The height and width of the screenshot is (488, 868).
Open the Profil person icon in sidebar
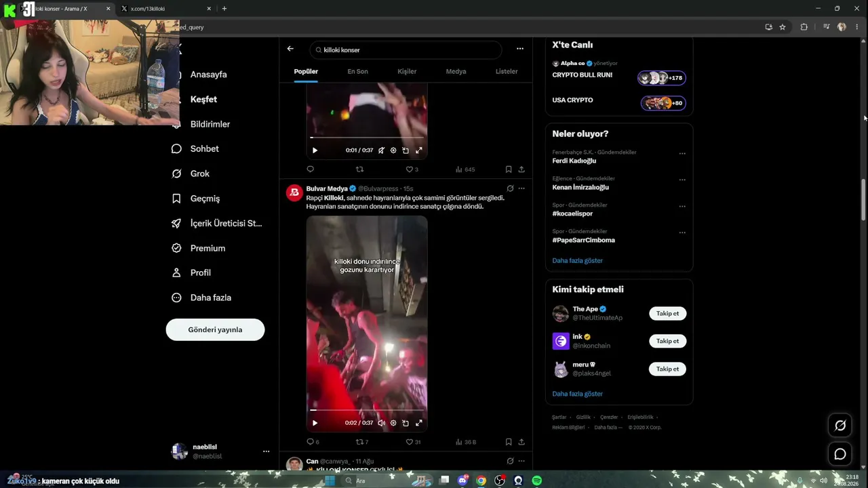[x=176, y=272]
